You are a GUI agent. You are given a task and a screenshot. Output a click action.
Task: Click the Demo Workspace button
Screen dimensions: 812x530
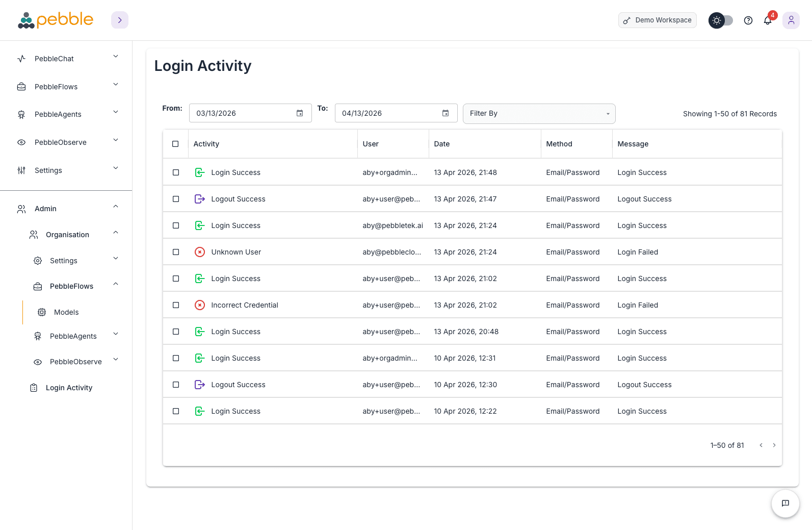click(658, 20)
